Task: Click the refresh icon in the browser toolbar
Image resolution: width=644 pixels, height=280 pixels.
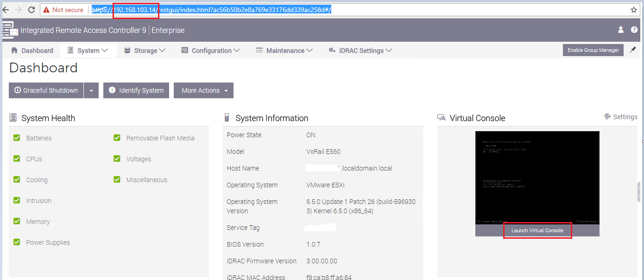Action: coord(31,9)
